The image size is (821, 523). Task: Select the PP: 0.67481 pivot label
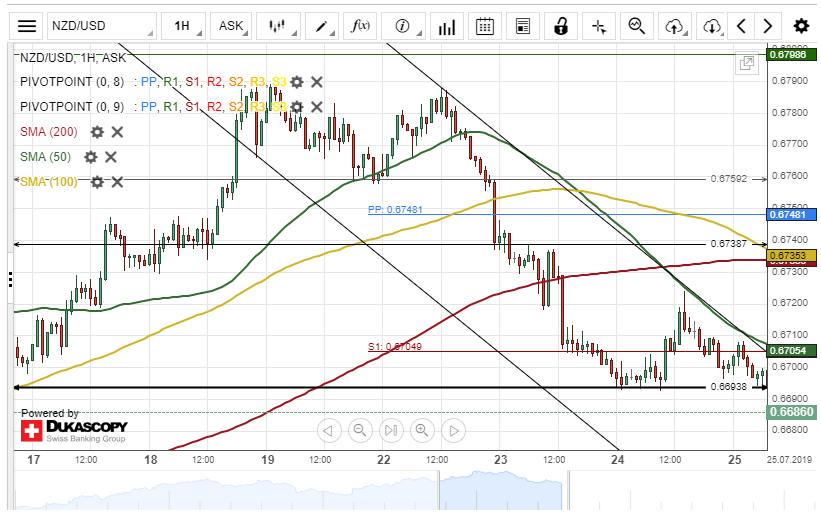395,209
